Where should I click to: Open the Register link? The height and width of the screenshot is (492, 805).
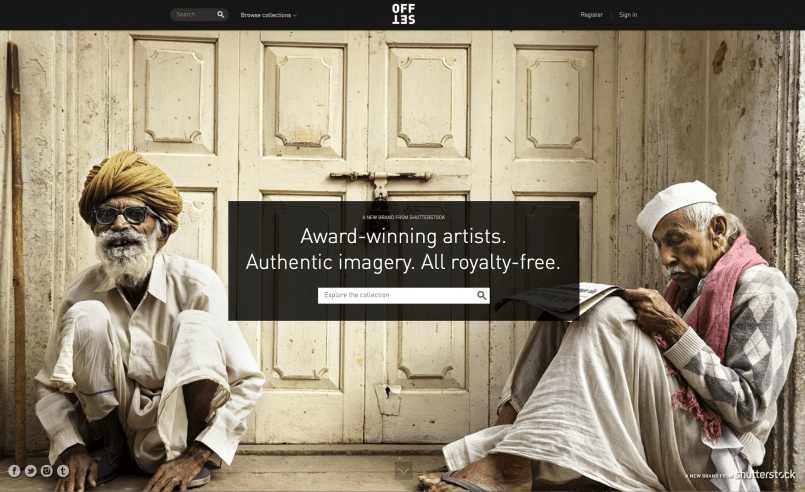coord(591,15)
